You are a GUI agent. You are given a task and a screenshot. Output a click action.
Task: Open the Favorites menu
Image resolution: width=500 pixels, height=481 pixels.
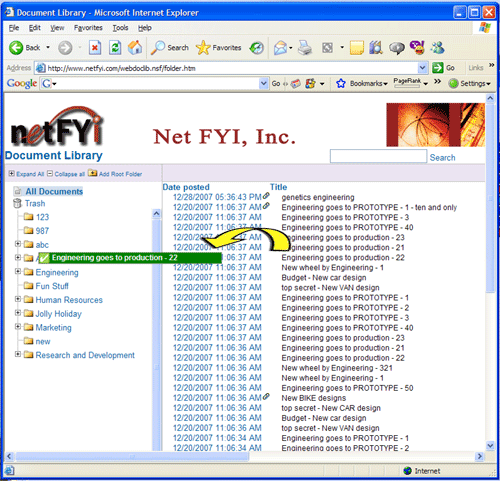click(88, 28)
